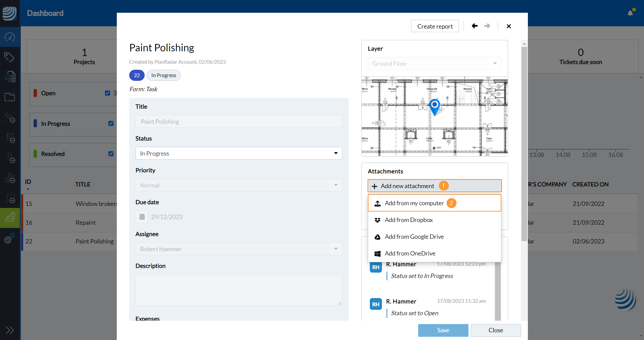Choose Add from Dropbox option
The height and width of the screenshot is (340, 644).
[408, 220]
